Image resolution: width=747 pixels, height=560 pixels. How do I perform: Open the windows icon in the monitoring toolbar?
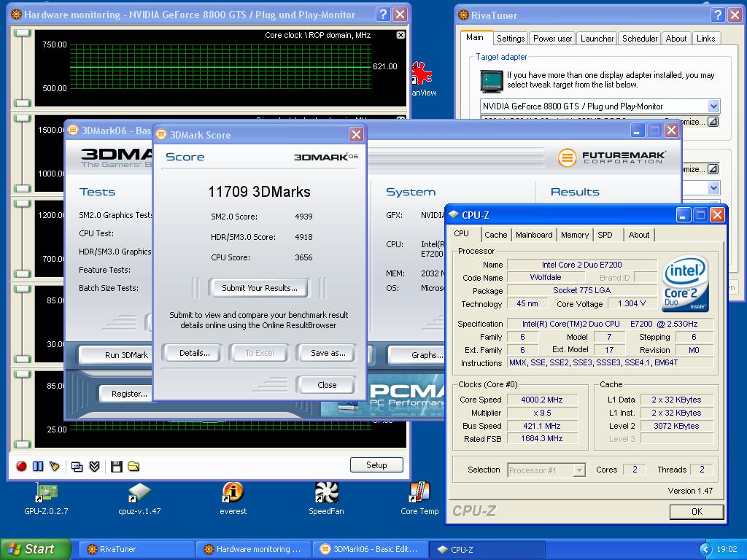click(x=77, y=467)
